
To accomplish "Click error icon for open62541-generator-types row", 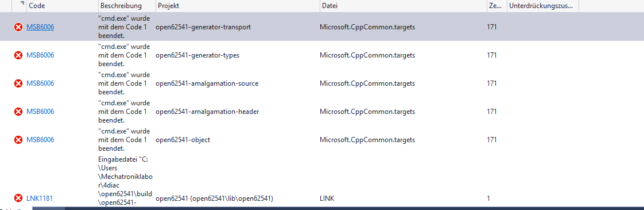I will 18,55.
